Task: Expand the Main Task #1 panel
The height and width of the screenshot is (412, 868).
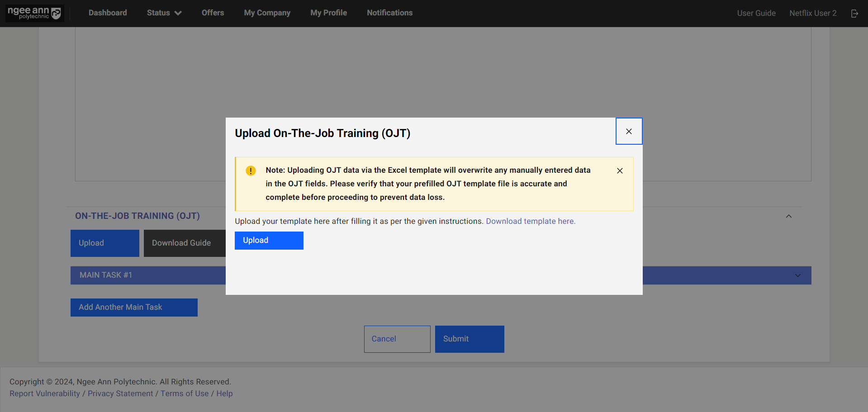Action: click(797, 275)
